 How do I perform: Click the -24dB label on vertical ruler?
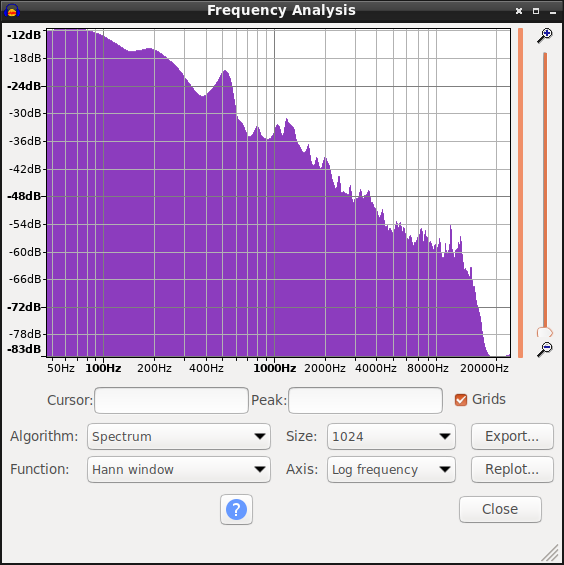(x=24, y=86)
